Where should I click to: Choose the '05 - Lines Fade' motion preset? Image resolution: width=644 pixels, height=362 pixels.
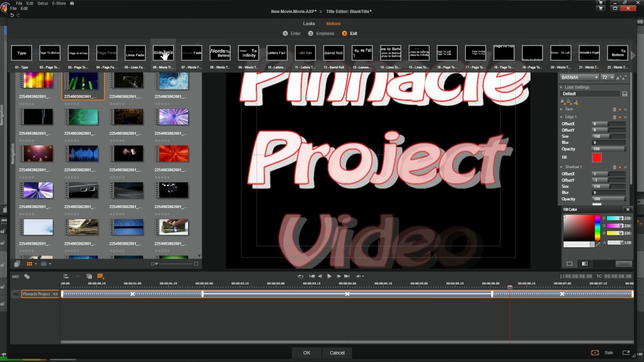(x=135, y=53)
